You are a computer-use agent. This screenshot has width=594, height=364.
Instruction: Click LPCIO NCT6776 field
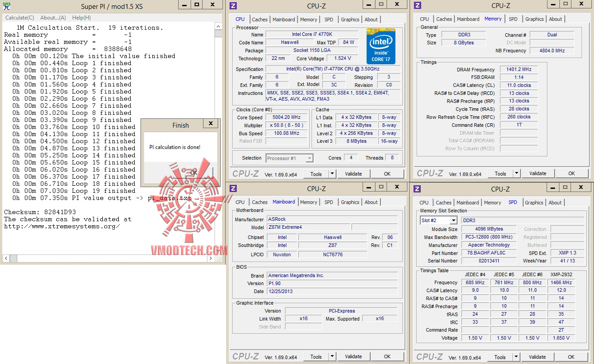(x=332, y=254)
